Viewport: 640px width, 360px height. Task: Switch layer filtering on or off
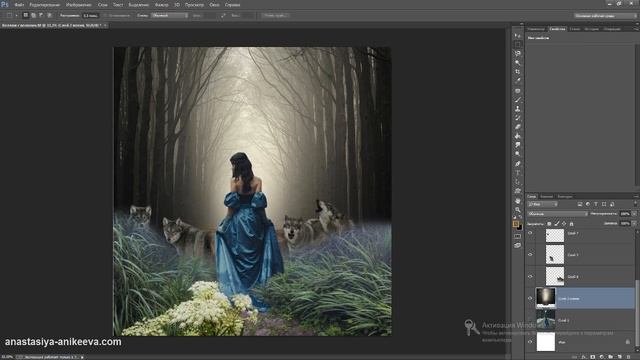point(636,204)
